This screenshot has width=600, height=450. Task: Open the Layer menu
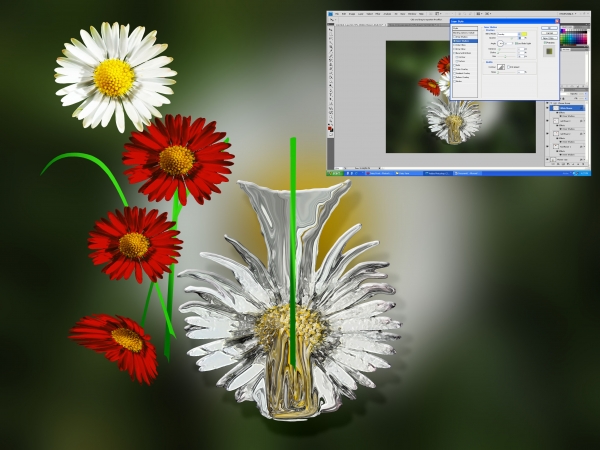click(x=361, y=14)
